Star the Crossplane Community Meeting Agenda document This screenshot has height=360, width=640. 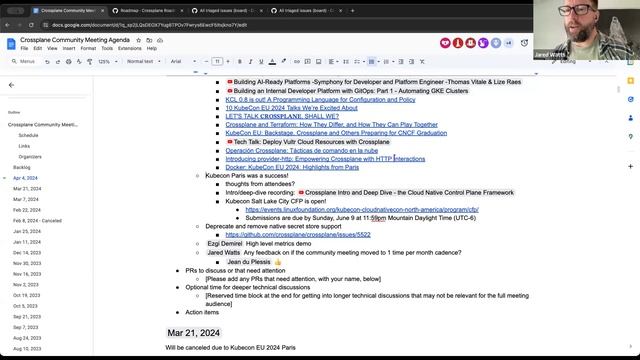[x=138, y=40]
